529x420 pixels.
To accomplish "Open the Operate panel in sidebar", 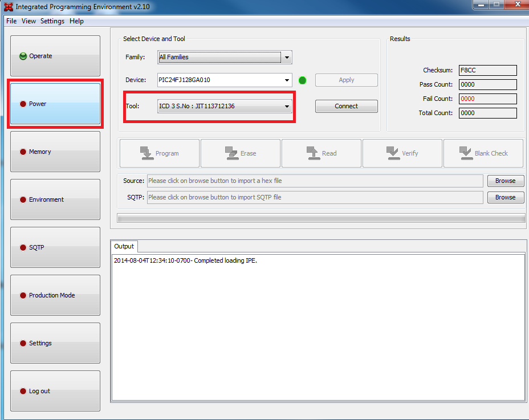I will click(55, 56).
